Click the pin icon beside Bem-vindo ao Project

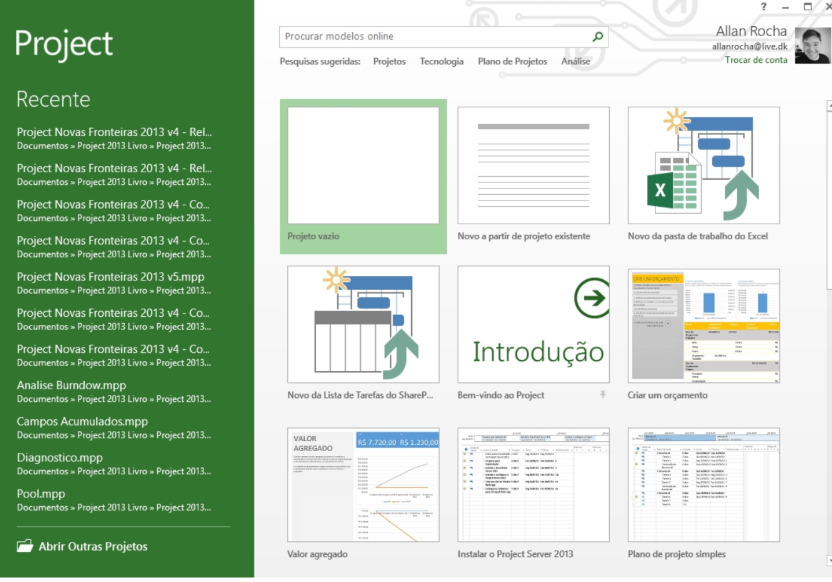(x=602, y=395)
